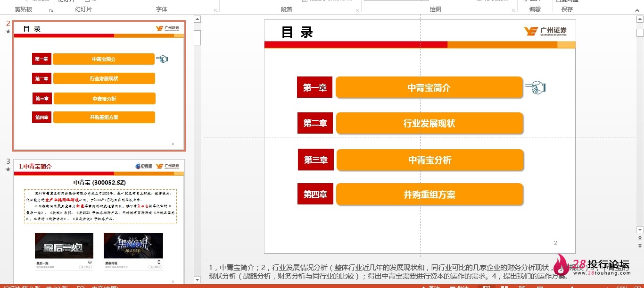Click the down arrow of the slide editor scrollbar
644x288 pixels.
pos(640,230)
